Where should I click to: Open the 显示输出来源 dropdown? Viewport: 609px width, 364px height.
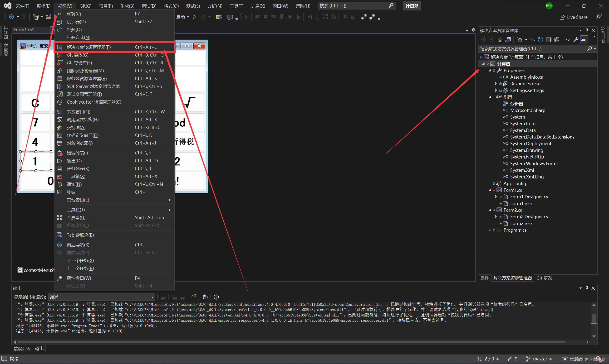pos(102,297)
